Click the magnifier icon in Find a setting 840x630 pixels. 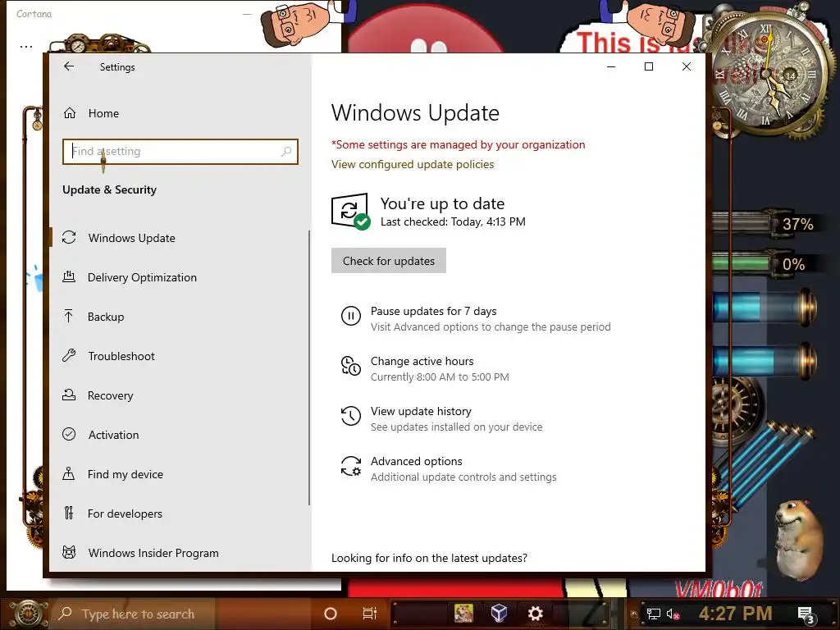[286, 152]
